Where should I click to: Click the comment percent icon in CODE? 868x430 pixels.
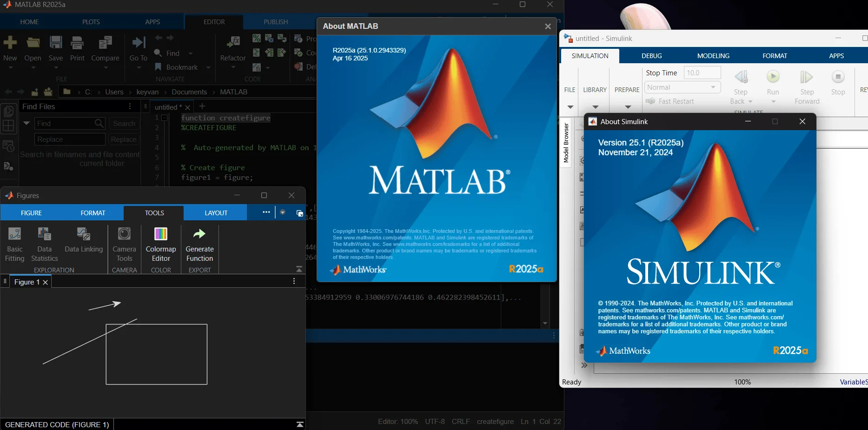point(256,38)
